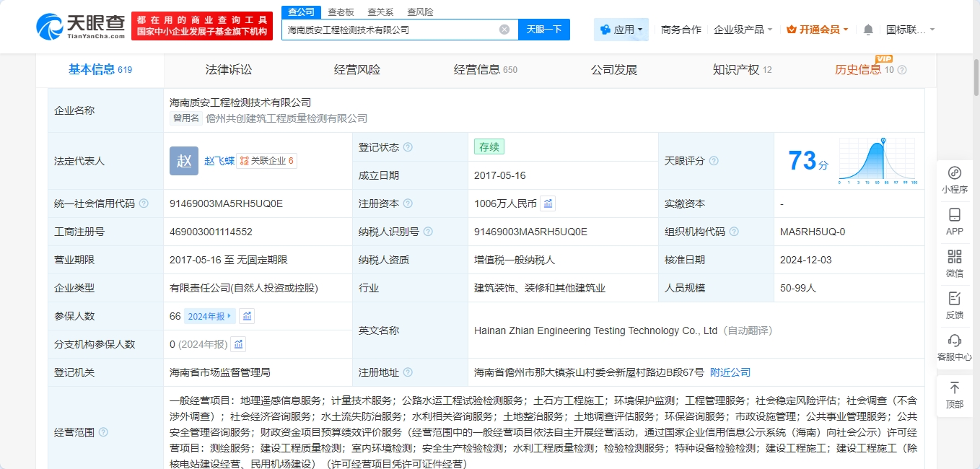Open the 小程序 mini program icon
Screen dimensions: 980x469
pos(954,180)
